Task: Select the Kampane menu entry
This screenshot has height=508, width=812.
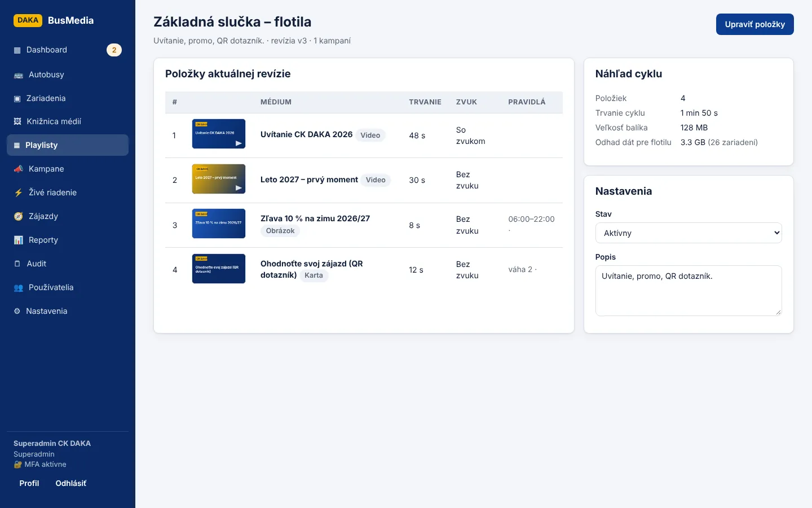Action: point(68,169)
